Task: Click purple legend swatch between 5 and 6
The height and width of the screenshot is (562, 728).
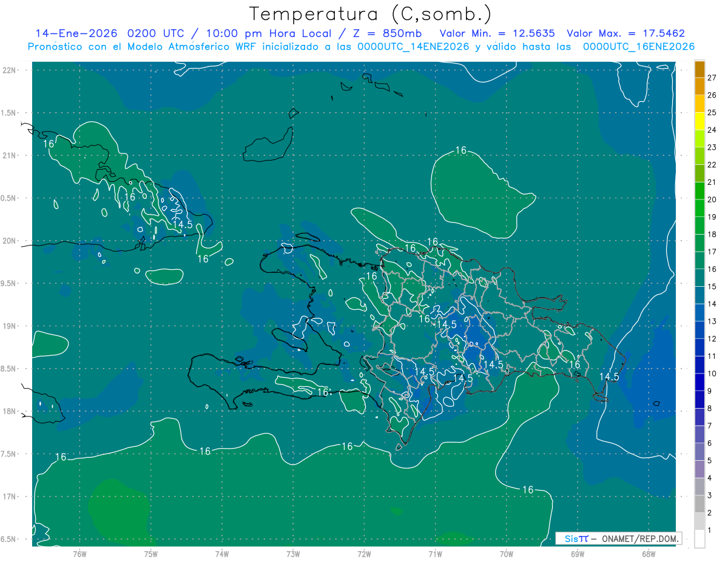Action: click(x=699, y=452)
